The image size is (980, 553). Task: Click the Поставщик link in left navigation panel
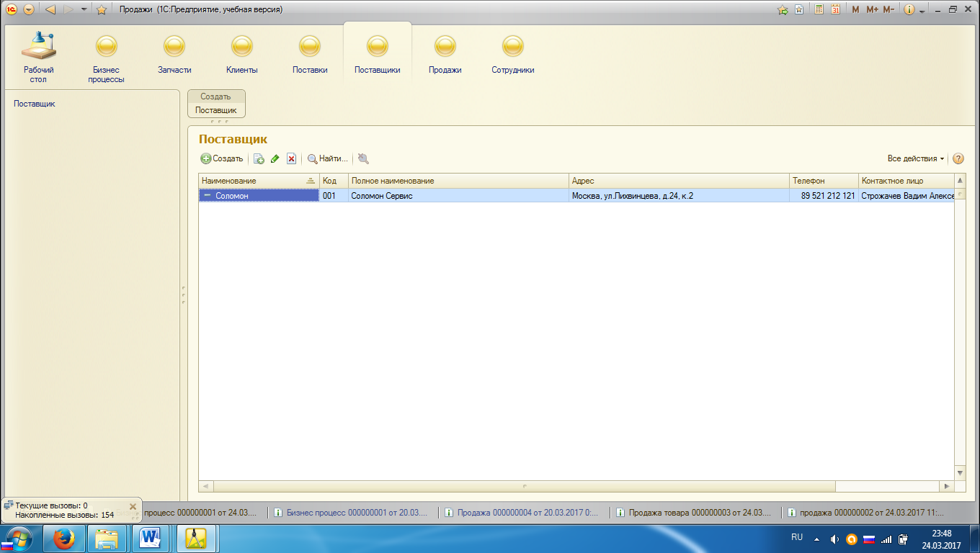tap(35, 104)
